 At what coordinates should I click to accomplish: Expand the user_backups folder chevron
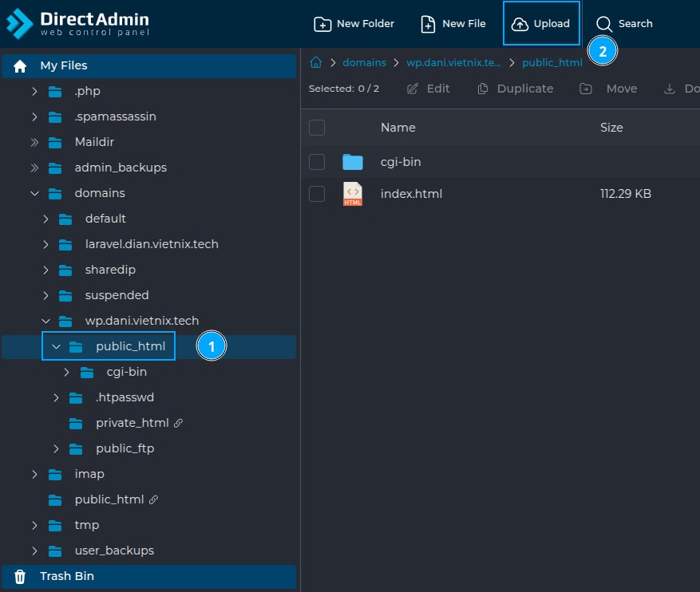tap(34, 551)
